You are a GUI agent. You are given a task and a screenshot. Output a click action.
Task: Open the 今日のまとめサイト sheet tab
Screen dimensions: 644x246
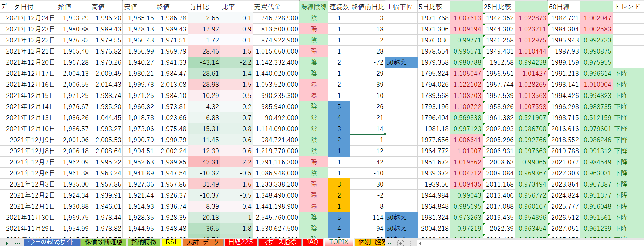pyautogui.click(x=51, y=242)
